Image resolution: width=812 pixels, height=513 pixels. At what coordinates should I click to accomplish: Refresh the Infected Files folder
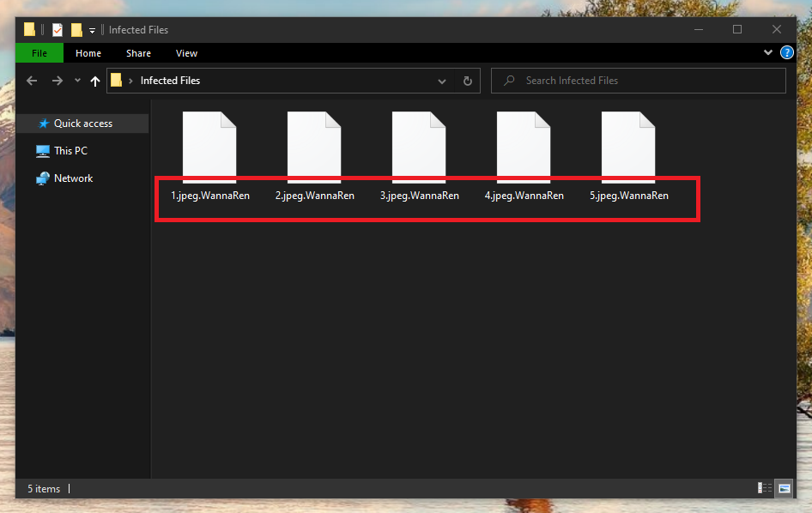click(468, 81)
